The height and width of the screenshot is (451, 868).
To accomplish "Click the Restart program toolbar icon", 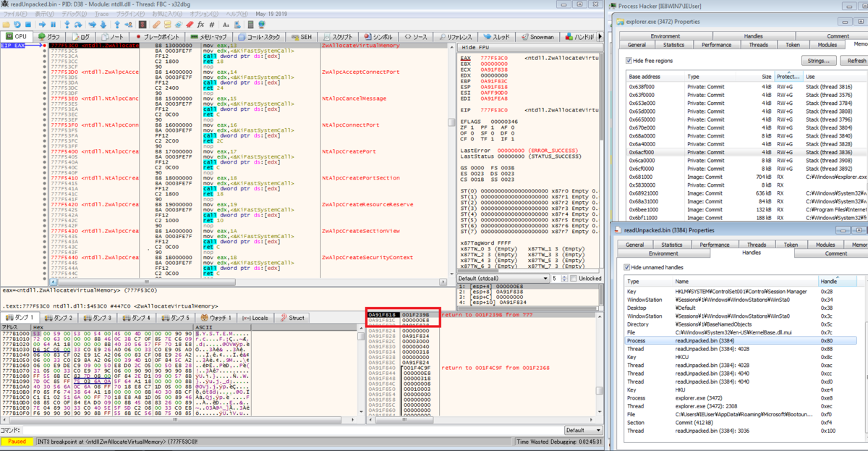I will point(17,25).
